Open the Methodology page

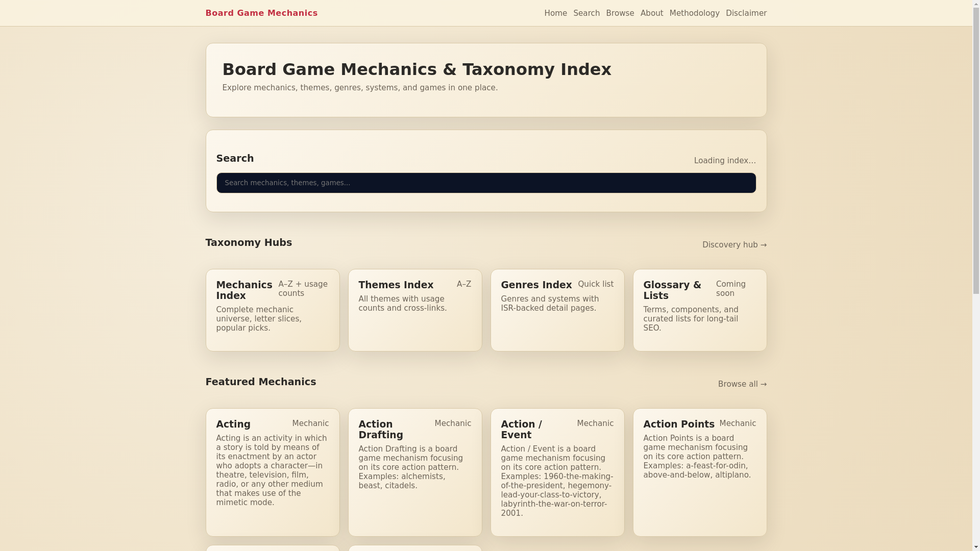tap(694, 13)
